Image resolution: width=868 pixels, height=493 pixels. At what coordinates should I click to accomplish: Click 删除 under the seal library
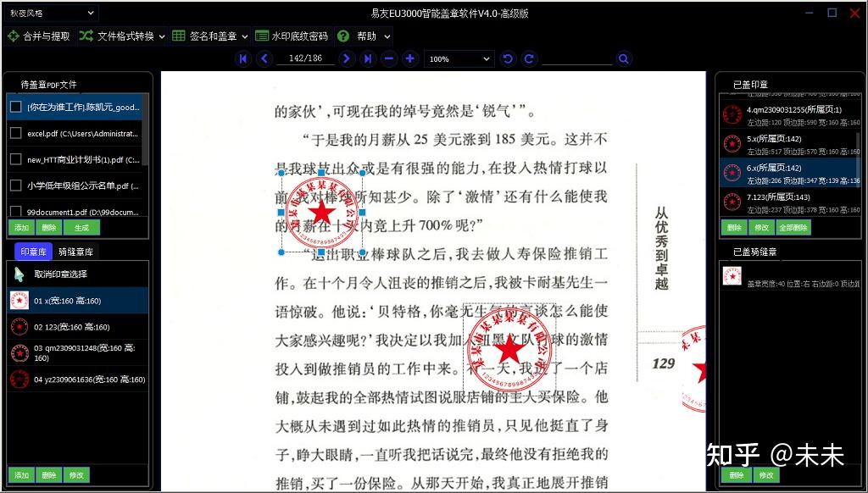click(x=48, y=475)
